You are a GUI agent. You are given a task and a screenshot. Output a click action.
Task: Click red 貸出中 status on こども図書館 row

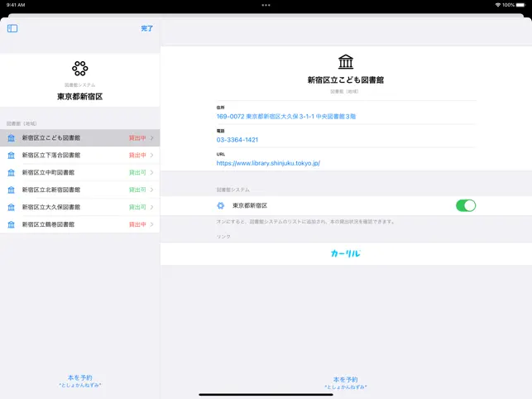pos(137,138)
